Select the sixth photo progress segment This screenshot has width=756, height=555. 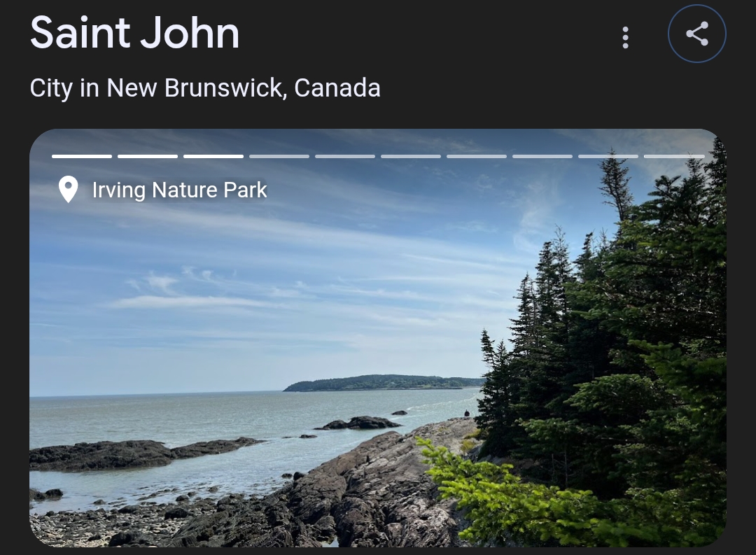point(411,156)
